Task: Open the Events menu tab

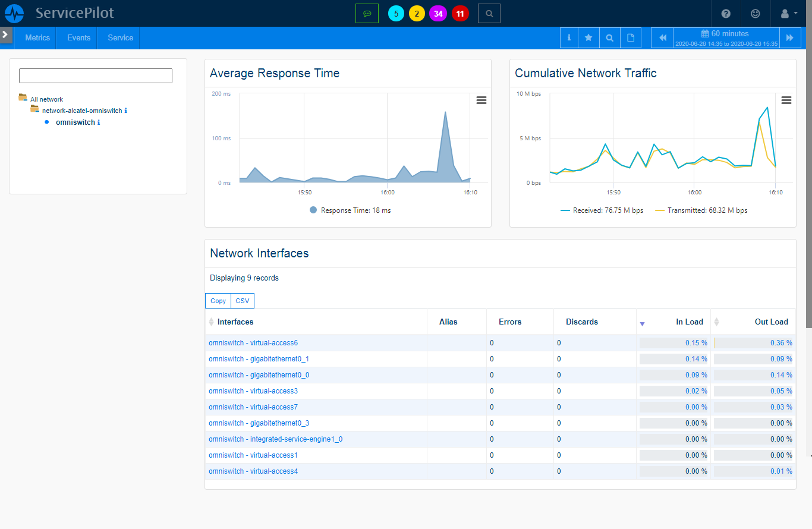Action: pos(78,37)
